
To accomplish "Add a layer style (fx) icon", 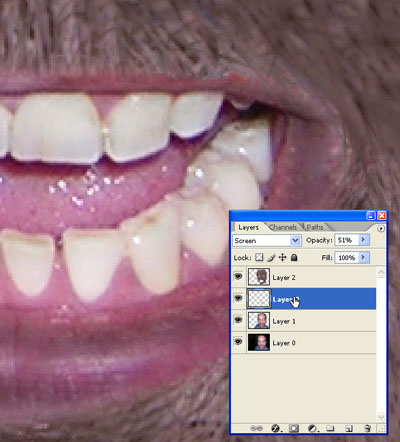I will click(275, 428).
